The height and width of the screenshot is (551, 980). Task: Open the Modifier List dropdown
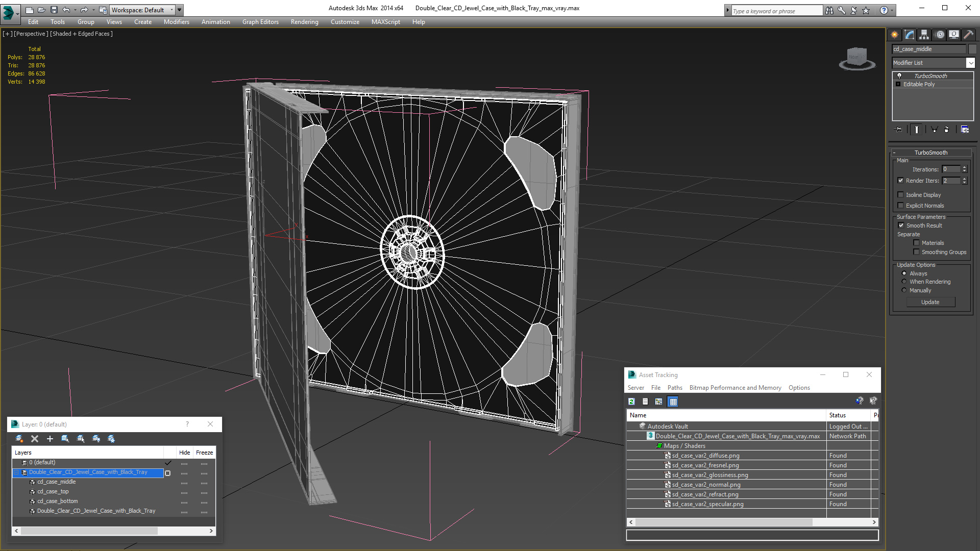(x=970, y=63)
